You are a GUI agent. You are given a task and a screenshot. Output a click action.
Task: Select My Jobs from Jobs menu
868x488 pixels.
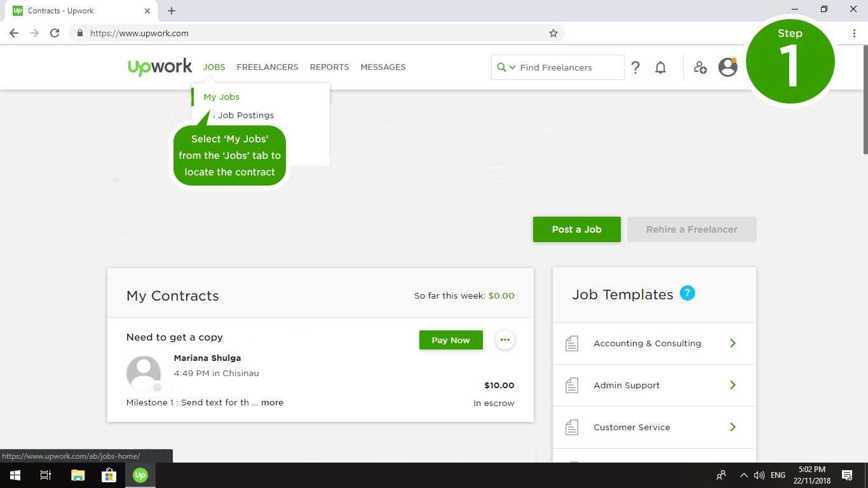222,97
